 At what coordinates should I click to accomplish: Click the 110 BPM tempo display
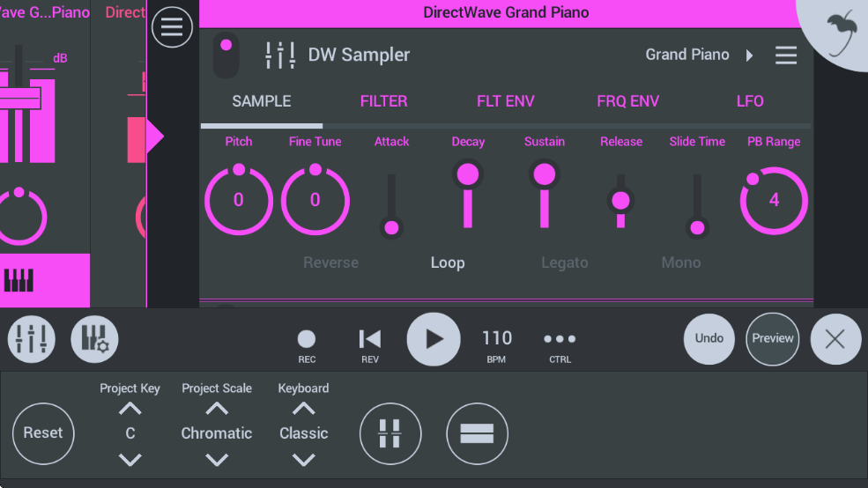[x=496, y=344]
